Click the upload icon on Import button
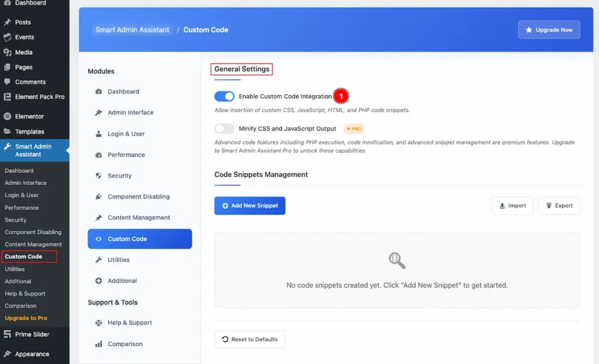The image size is (599, 364). click(x=502, y=206)
